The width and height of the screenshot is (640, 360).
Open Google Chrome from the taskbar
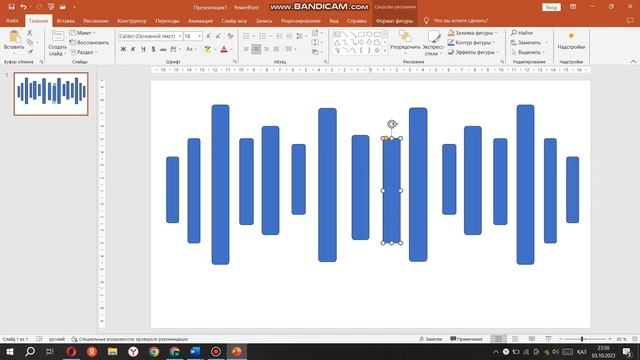click(154, 351)
